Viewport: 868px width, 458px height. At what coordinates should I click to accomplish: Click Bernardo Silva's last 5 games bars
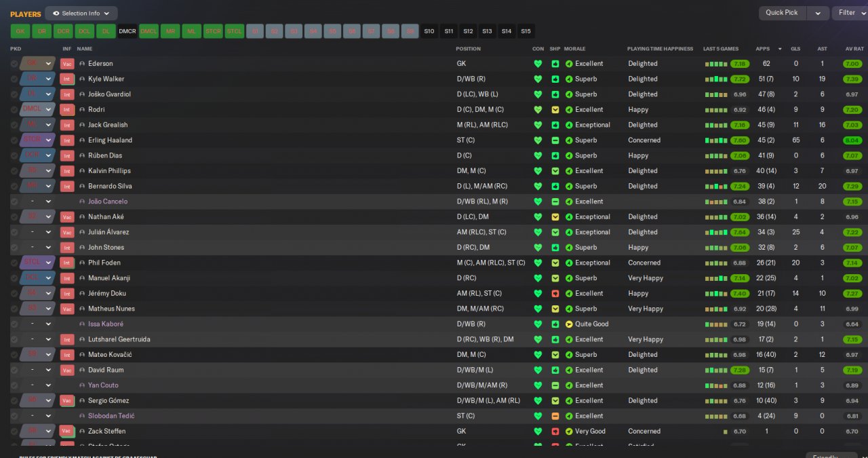tap(716, 186)
